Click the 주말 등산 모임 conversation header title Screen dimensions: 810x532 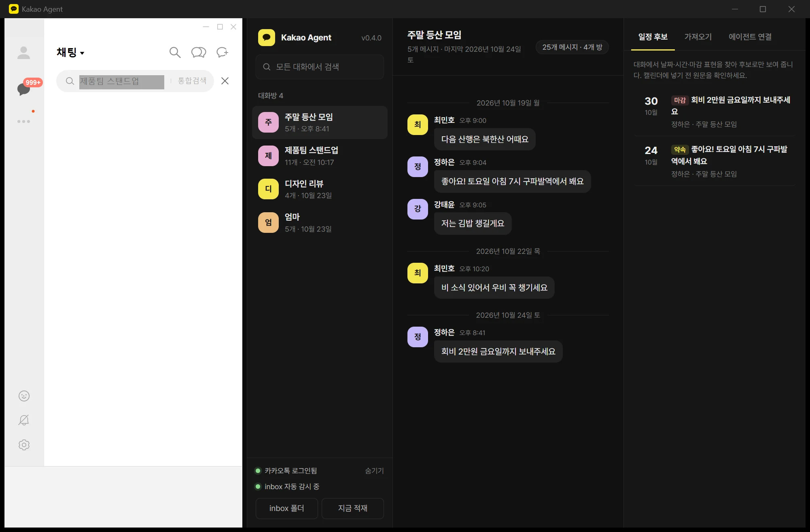(434, 35)
